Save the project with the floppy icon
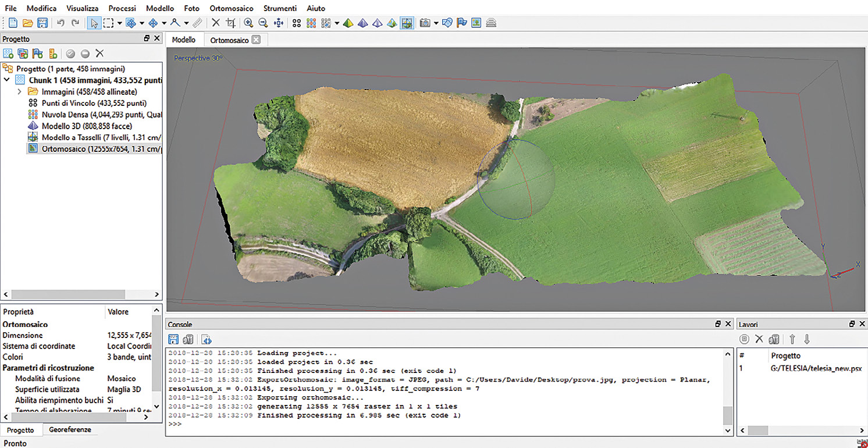 42,23
